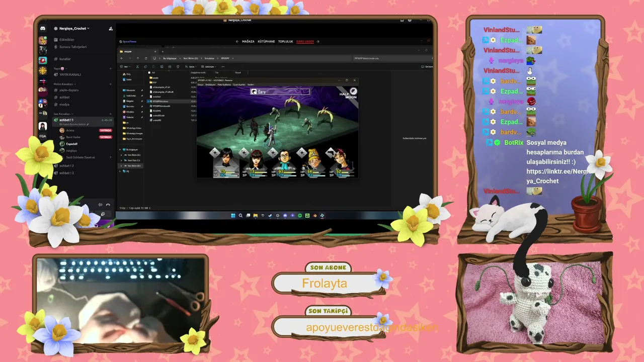This screenshot has width=644, height=362.
Task: Open the three-dot more options in Explorer
Action: (x=223, y=66)
